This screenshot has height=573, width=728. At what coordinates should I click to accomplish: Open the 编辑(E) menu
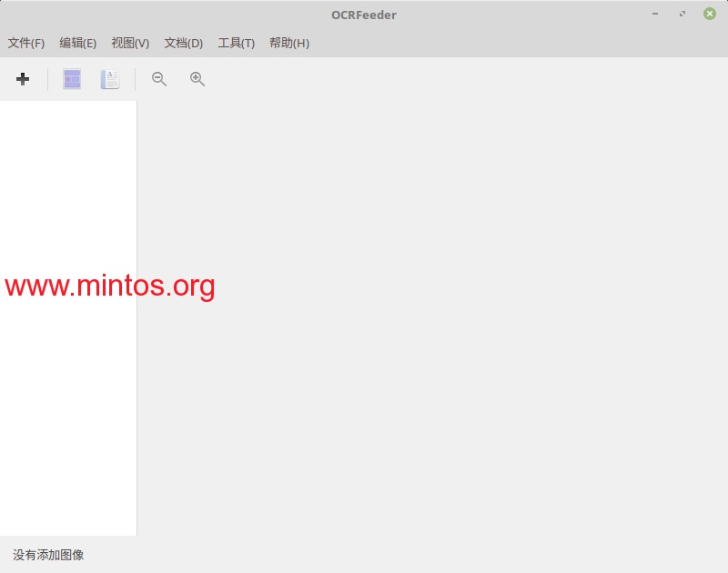[78, 43]
